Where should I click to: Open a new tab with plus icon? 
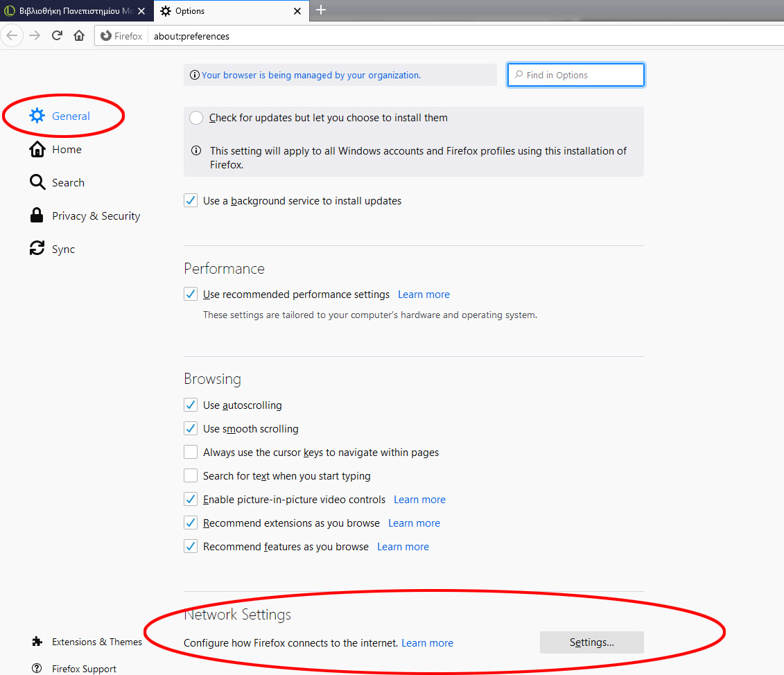pos(320,10)
